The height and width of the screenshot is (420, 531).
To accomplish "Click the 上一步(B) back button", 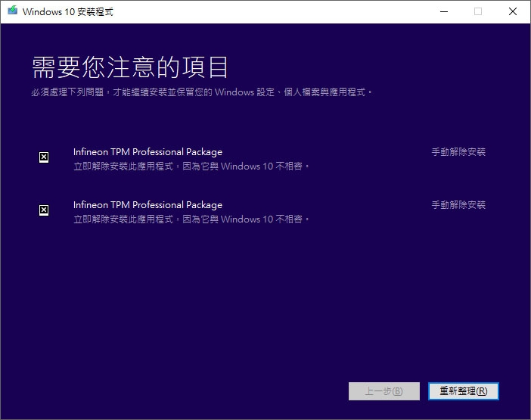I will 384,391.
